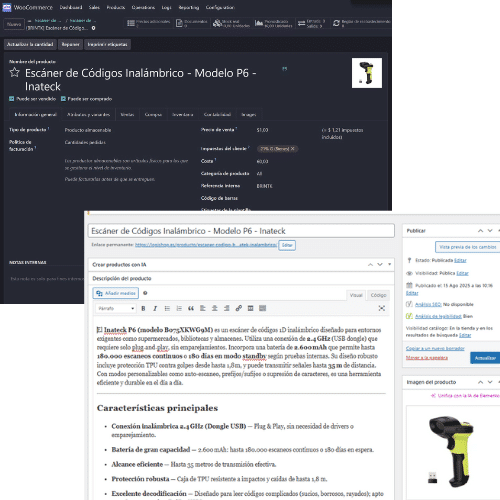500x500 pixels.
Task: Toggle the Puede ser comprado checkbox
Action: pyautogui.click(x=63, y=99)
